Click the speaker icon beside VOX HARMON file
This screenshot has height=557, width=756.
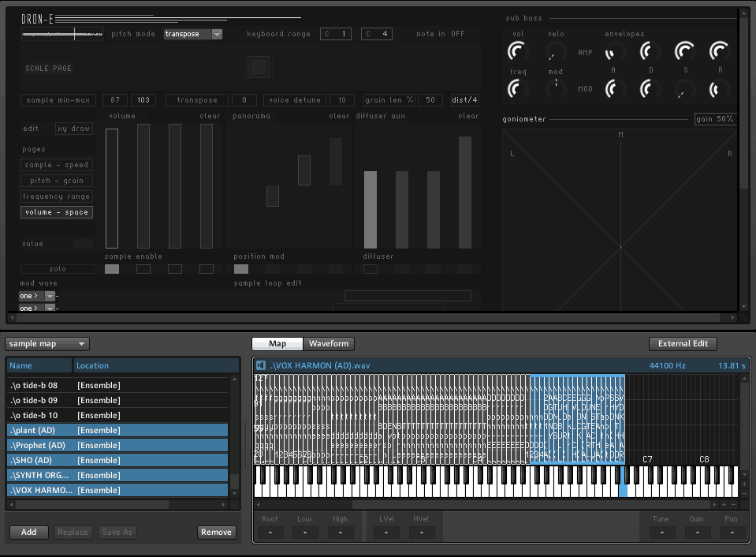pyautogui.click(x=261, y=365)
